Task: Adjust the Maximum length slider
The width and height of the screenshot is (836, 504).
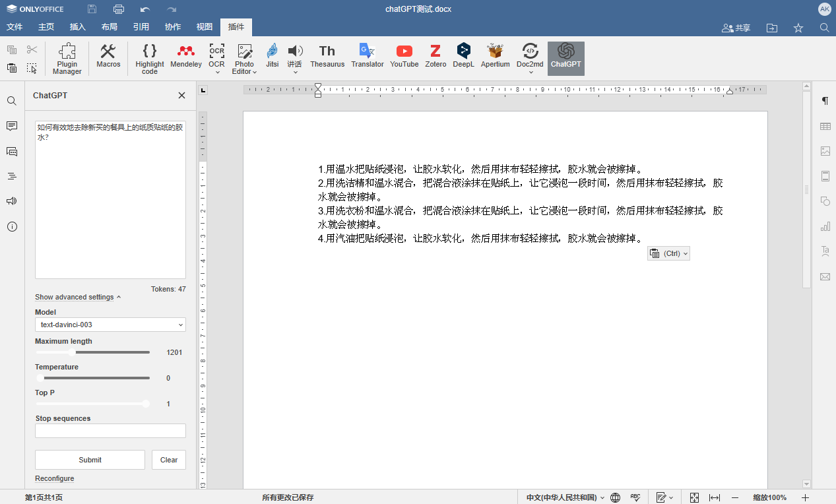Action: [92, 352]
